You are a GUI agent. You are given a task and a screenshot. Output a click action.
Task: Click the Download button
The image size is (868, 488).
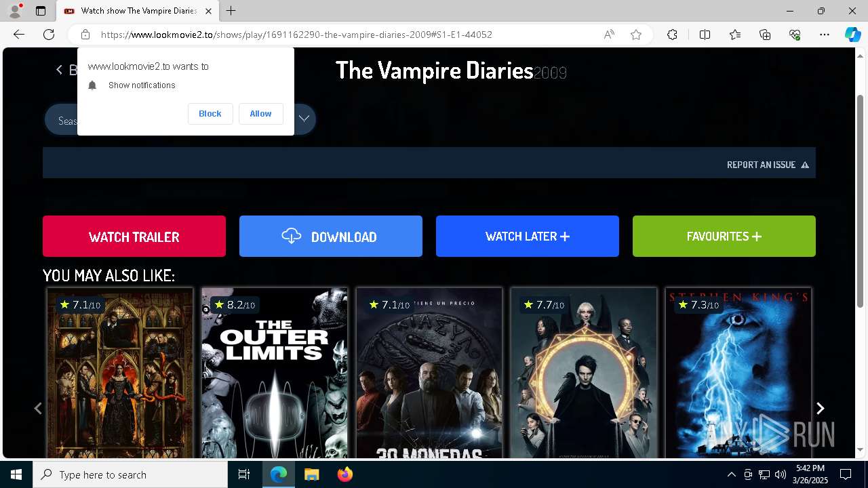tap(331, 237)
